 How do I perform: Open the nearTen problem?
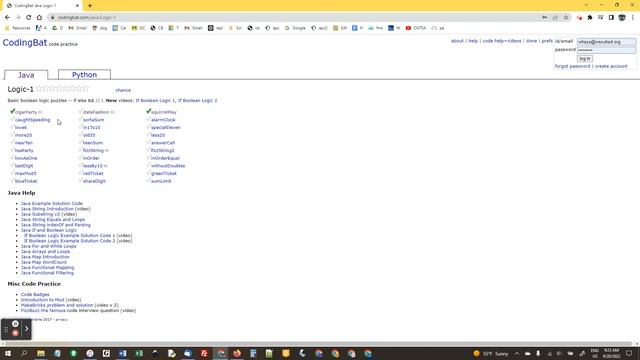pyautogui.click(x=24, y=143)
